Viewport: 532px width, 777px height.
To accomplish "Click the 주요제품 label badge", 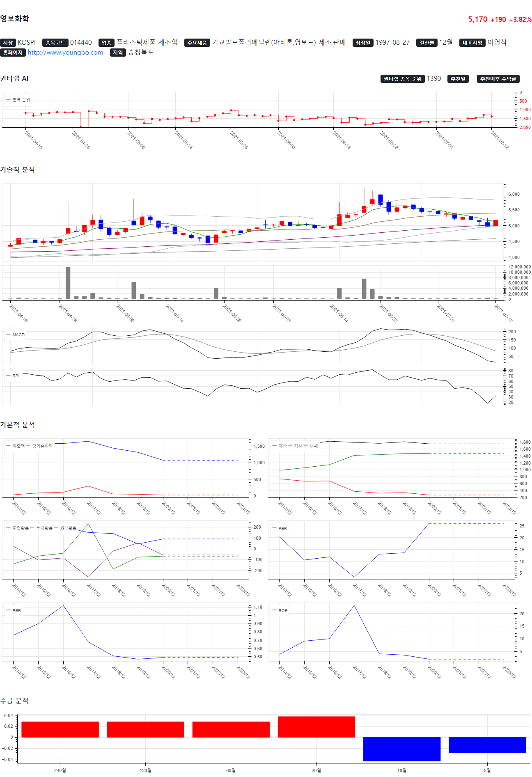I will coord(197,43).
